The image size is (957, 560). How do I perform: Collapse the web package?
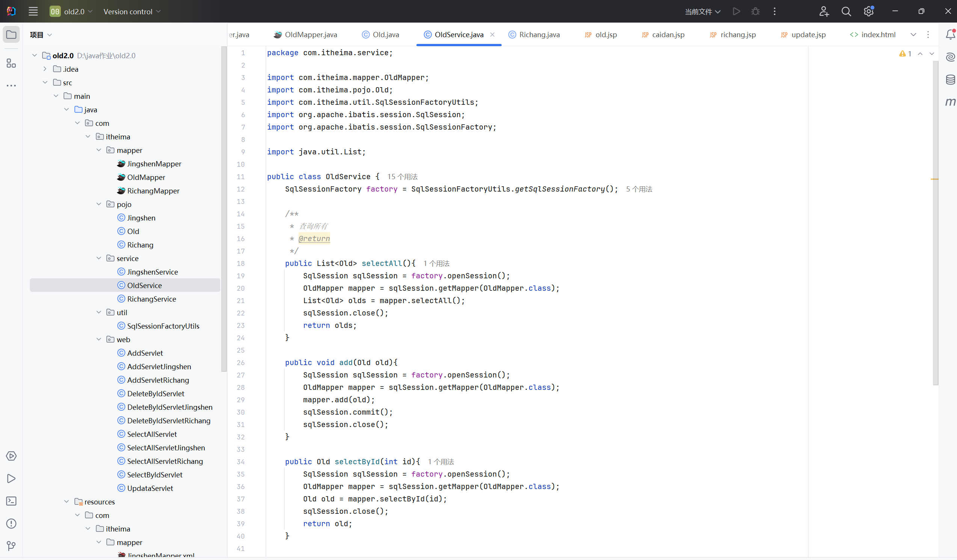point(99,339)
